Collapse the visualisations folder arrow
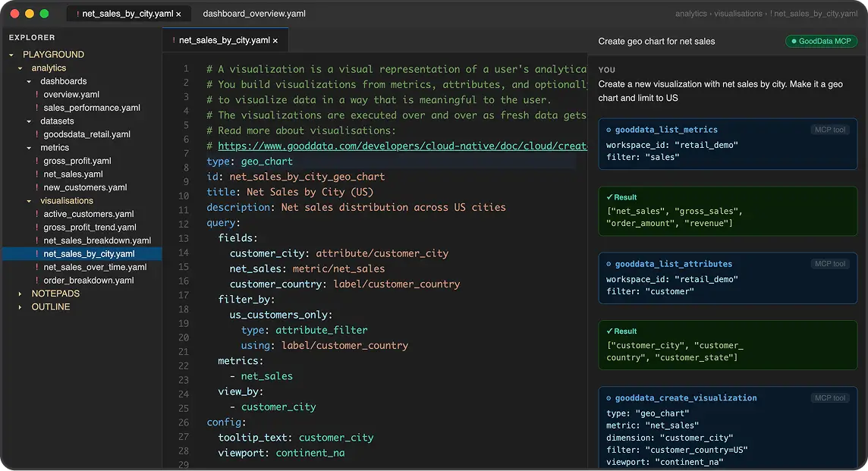This screenshot has width=868, height=471. click(x=29, y=201)
